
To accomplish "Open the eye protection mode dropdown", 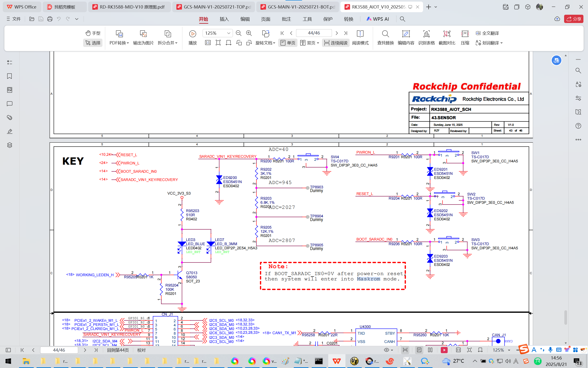I will (388, 350).
